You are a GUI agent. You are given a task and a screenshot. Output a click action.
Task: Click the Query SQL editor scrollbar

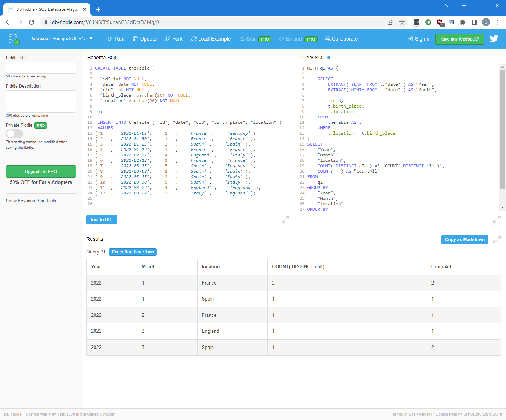pos(502,130)
